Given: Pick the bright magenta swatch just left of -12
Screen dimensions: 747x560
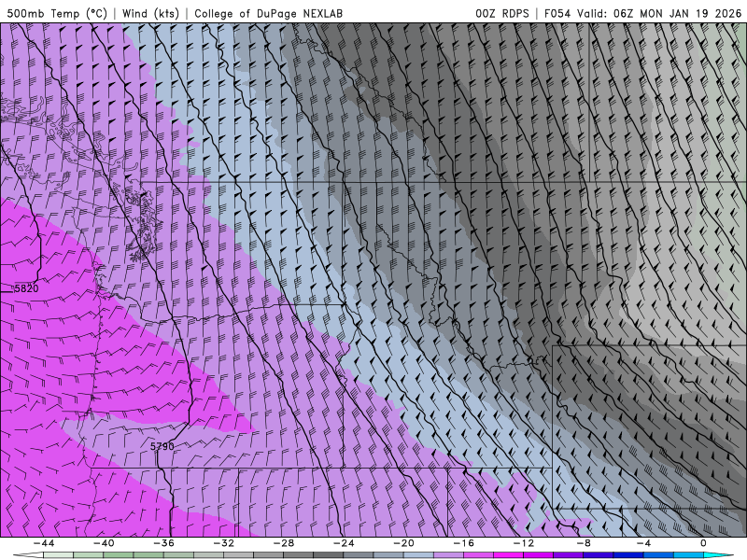Looking at the screenshot, I should pyautogui.click(x=508, y=555).
